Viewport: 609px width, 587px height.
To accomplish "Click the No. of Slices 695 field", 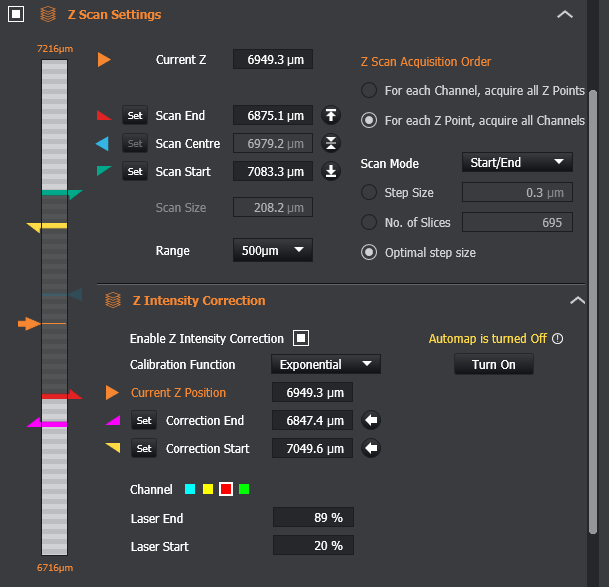I will point(517,222).
